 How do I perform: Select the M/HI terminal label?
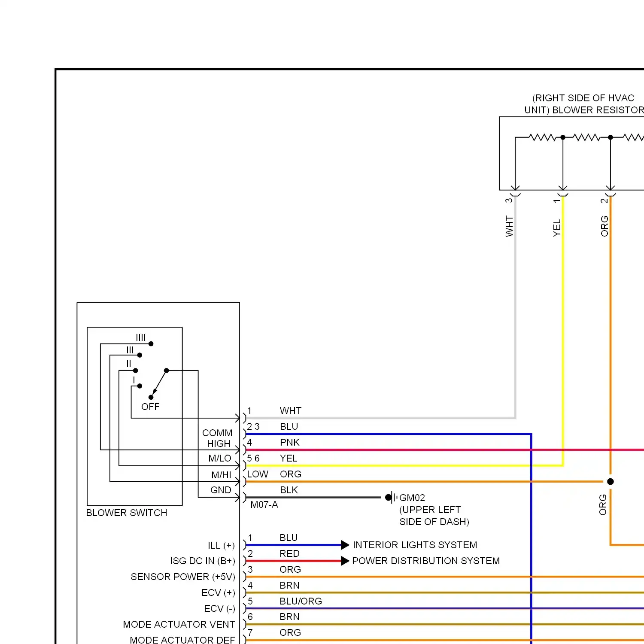pos(221,475)
